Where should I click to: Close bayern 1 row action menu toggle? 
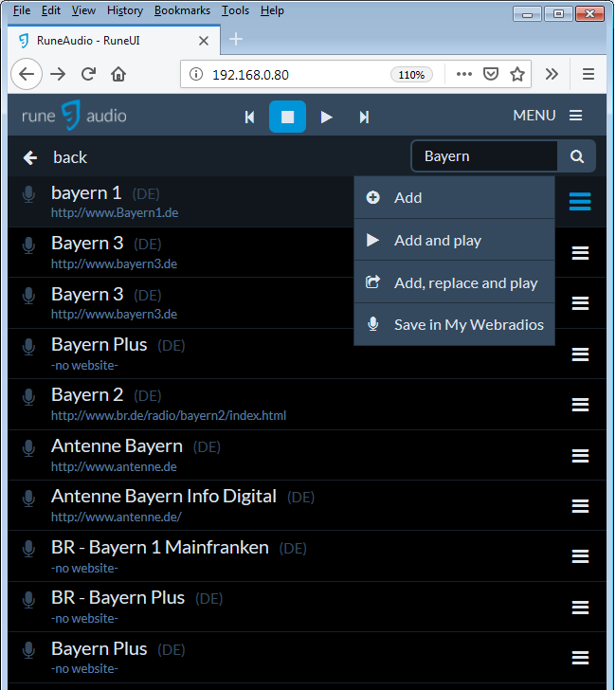[x=580, y=202]
